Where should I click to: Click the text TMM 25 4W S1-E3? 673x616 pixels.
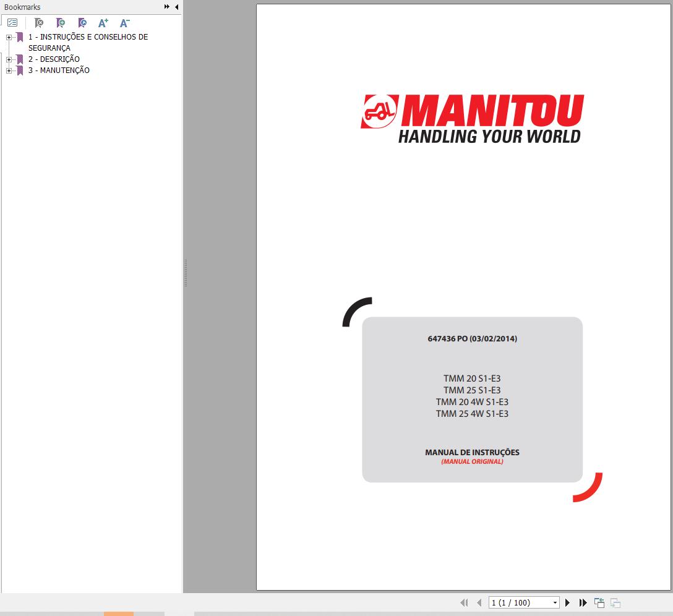pyautogui.click(x=472, y=414)
